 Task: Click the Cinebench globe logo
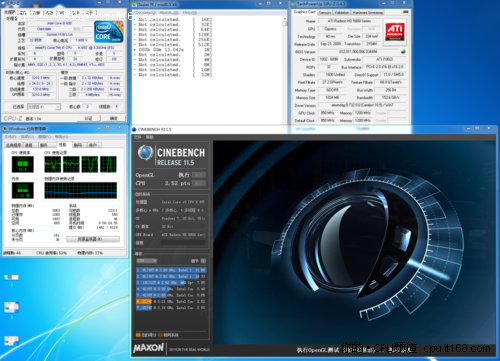click(x=145, y=153)
